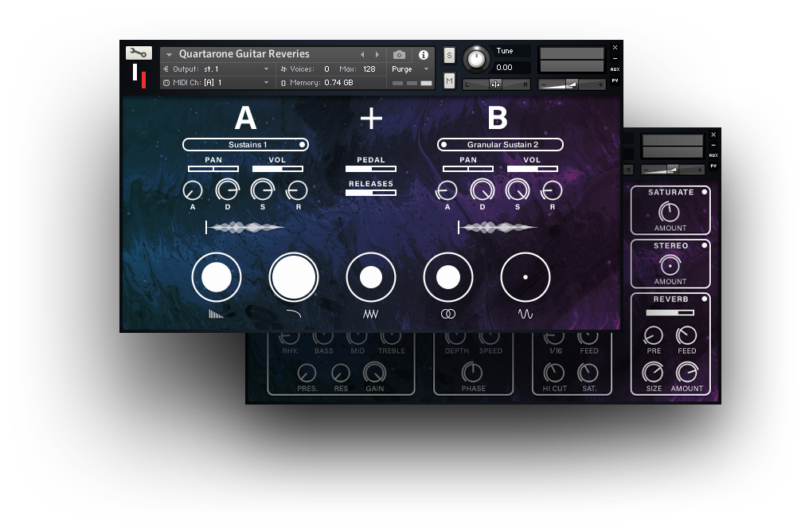The width and height of the screenshot is (801, 532).
Task: Adjust layer B PAN slider
Action: (468, 169)
